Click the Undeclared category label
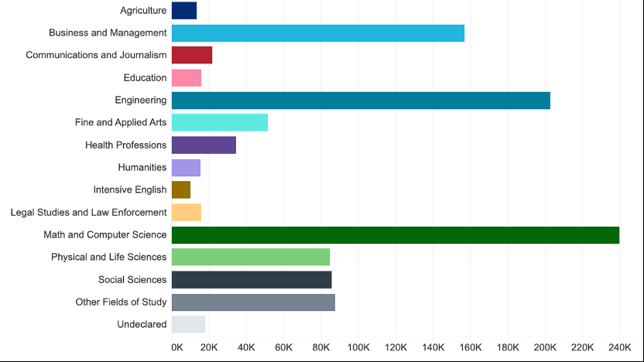The width and height of the screenshot is (644, 362). (x=142, y=324)
